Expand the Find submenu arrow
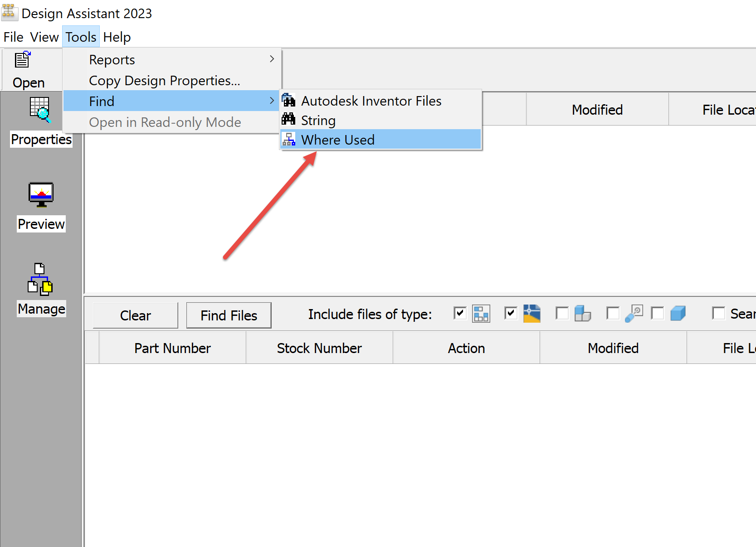The width and height of the screenshot is (756, 547). click(272, 101)
